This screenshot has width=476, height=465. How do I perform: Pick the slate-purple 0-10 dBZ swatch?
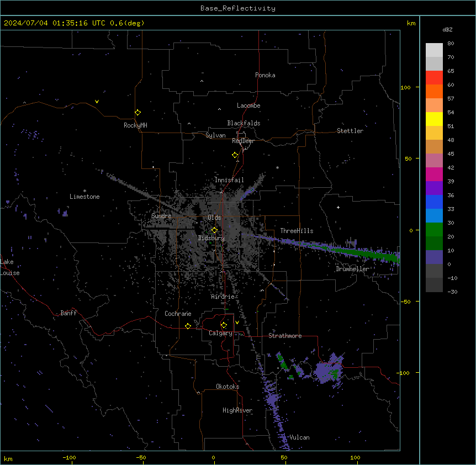(434, 257)
